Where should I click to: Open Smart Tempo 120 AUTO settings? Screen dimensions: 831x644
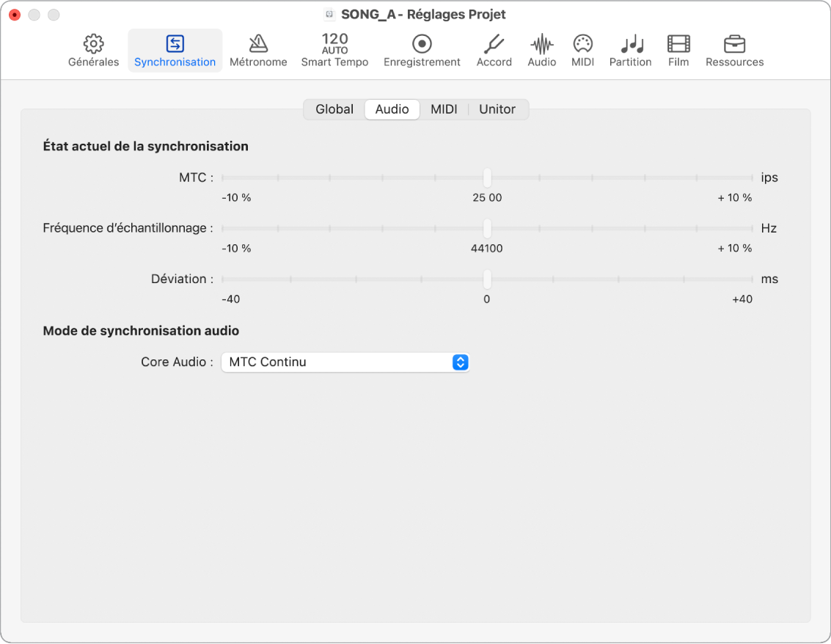pos(334,45)
